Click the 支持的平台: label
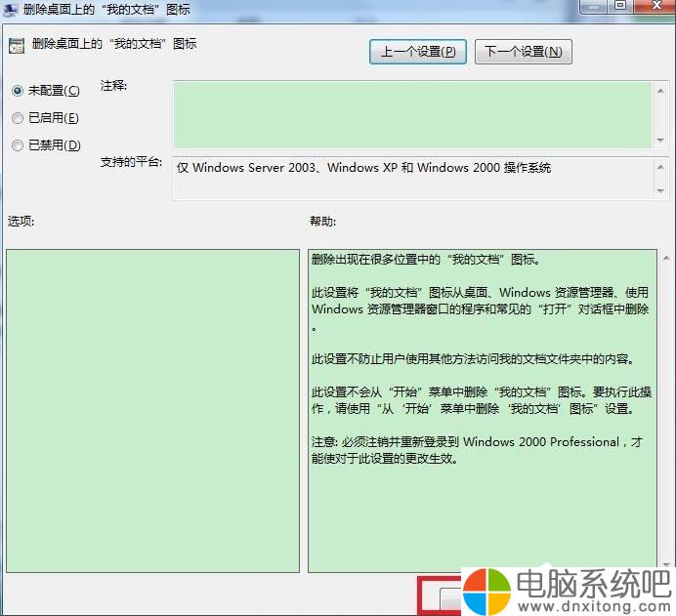 131,162
